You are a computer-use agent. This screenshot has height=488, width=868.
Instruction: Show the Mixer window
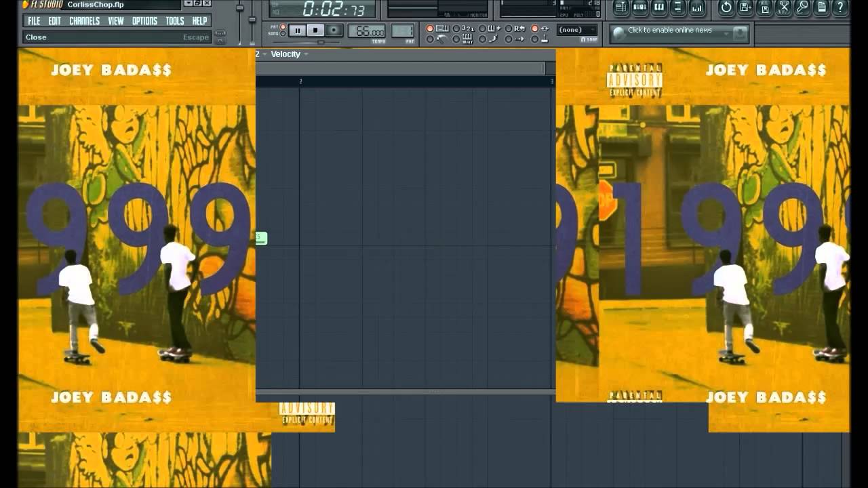coord(696,7)
